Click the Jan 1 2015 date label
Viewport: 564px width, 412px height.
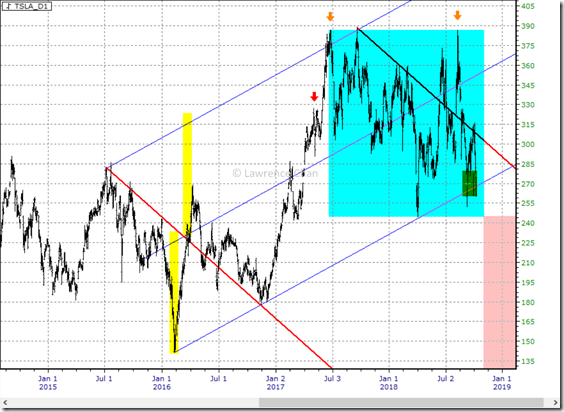(x=48, y=383)
